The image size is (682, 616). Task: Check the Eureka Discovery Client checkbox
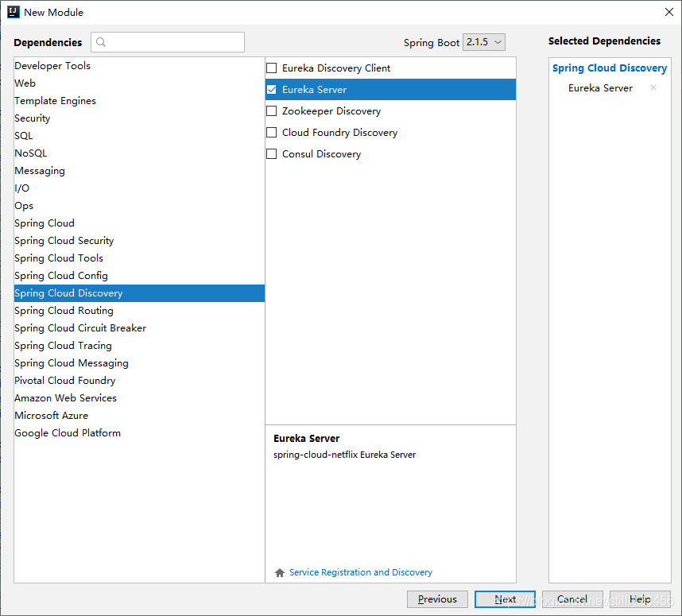(271, 68)
